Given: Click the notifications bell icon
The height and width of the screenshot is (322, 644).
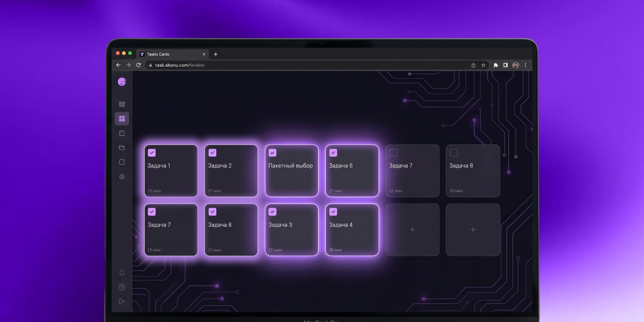Looking at the screenshot, I should pos(122,273).
